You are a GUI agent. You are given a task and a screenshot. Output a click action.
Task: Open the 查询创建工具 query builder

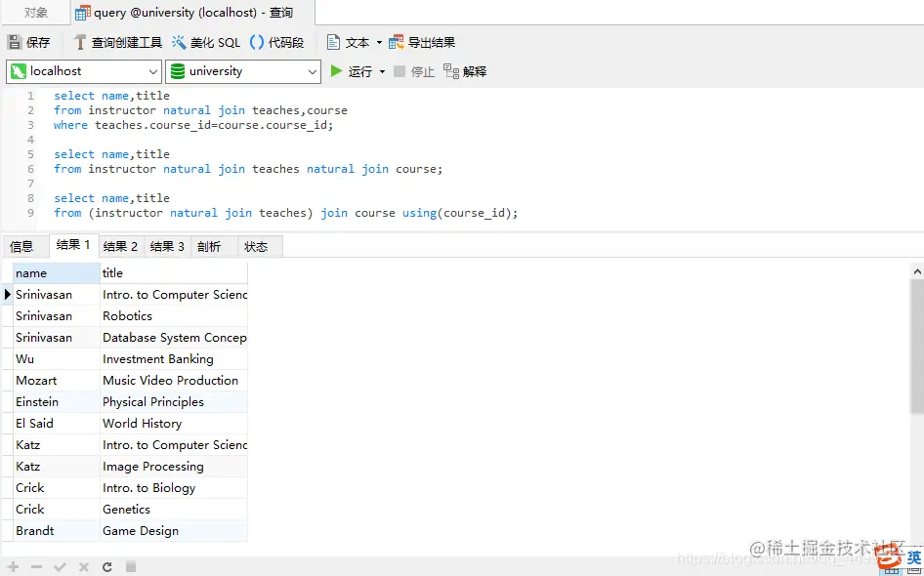[x=117, y=42]
